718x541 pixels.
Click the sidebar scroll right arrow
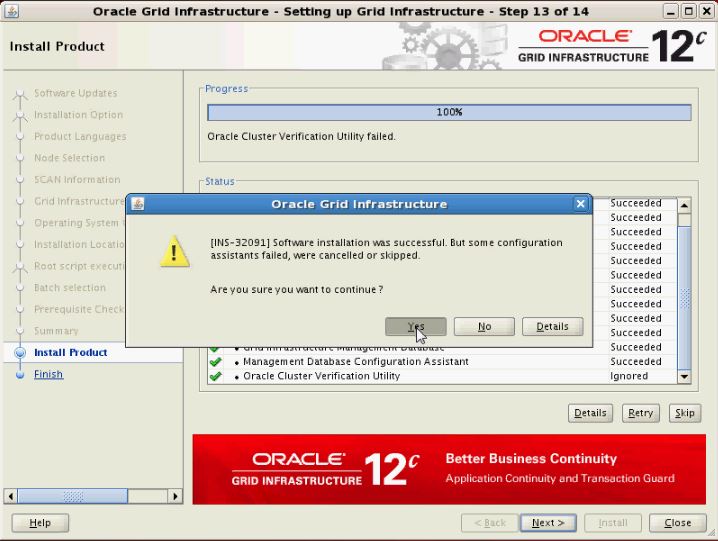pos(175,496)
